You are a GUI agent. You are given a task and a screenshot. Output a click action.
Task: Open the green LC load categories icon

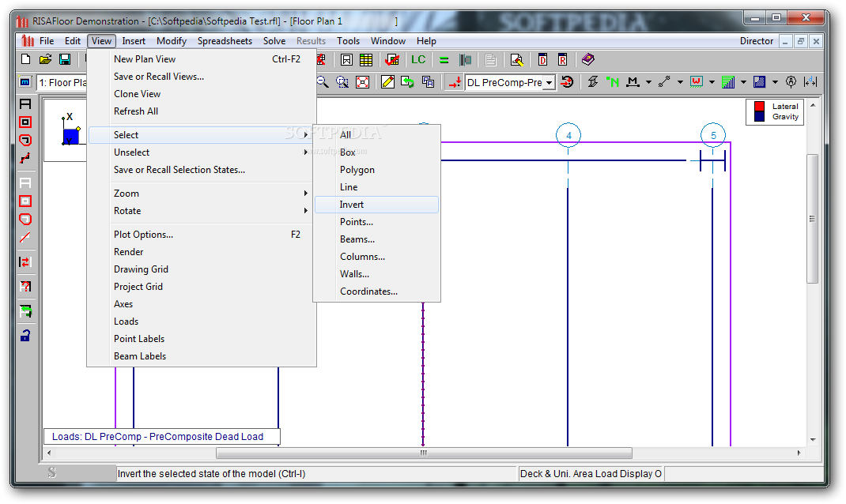click(x=418, y=60)
